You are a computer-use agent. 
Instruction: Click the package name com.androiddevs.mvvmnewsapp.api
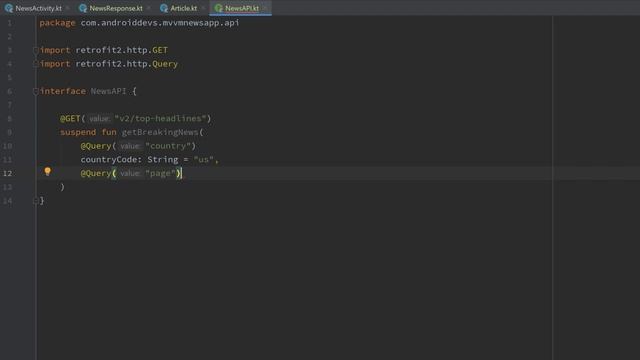(x=160, y=23)
